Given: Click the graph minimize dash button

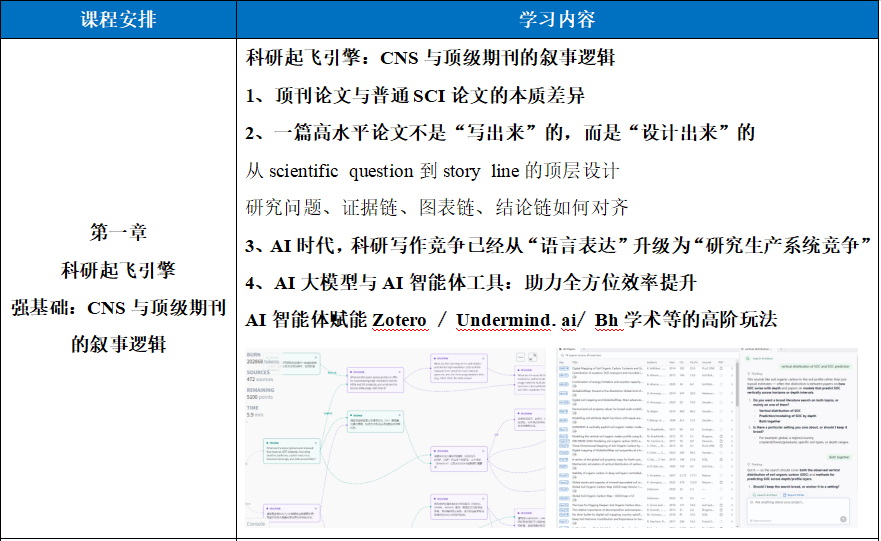Looking at the screenshot, I should (x=520, y=357).
